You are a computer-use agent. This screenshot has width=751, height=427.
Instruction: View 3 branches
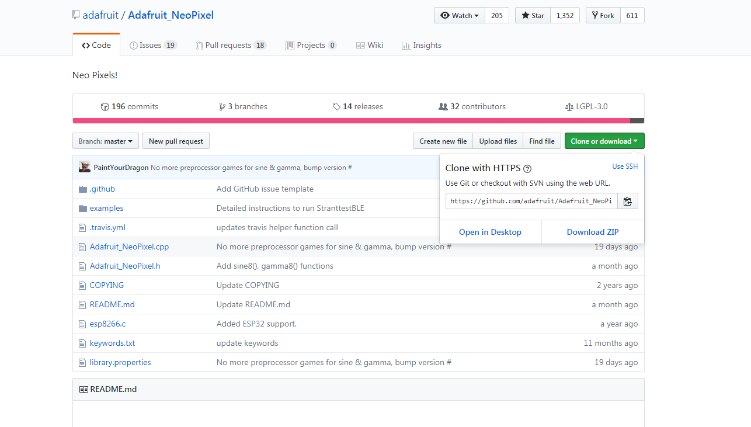(243, 106)
